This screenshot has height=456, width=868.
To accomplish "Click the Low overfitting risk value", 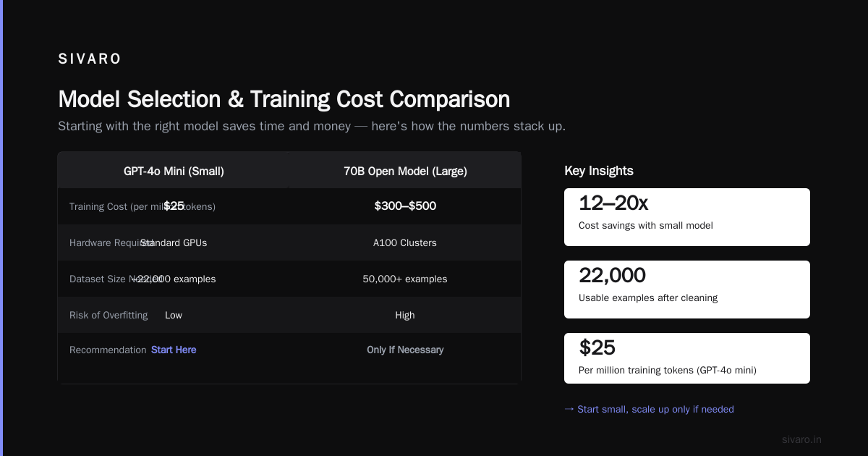I will (x=174, y=315).
